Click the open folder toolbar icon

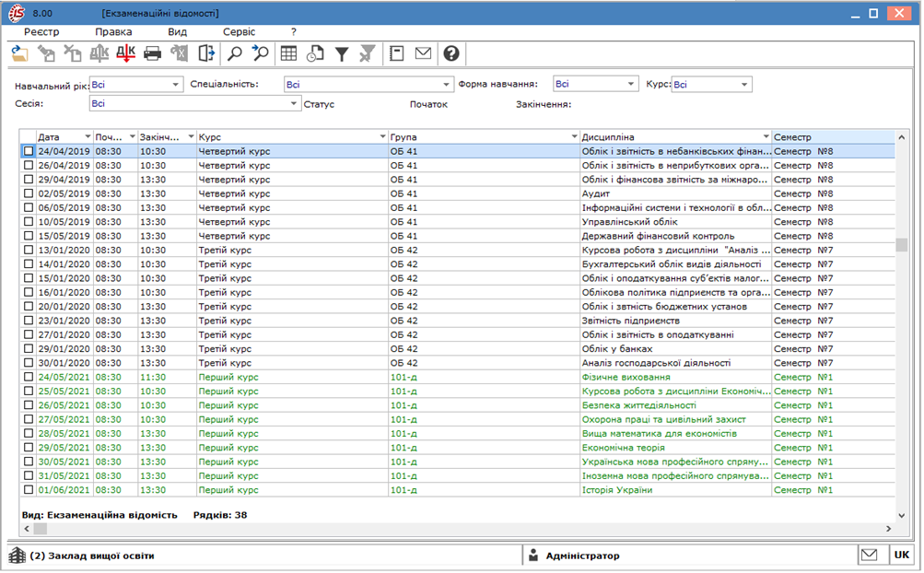click(x=19, y=53)
